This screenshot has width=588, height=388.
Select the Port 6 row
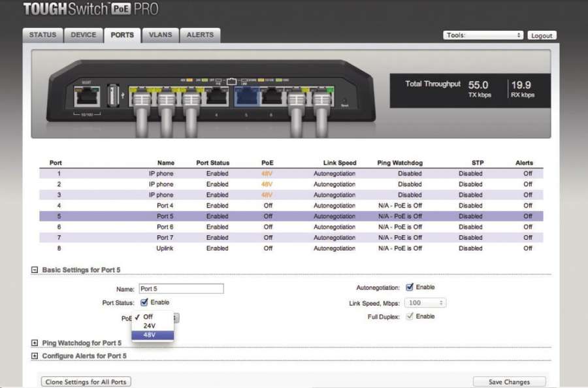291,227
